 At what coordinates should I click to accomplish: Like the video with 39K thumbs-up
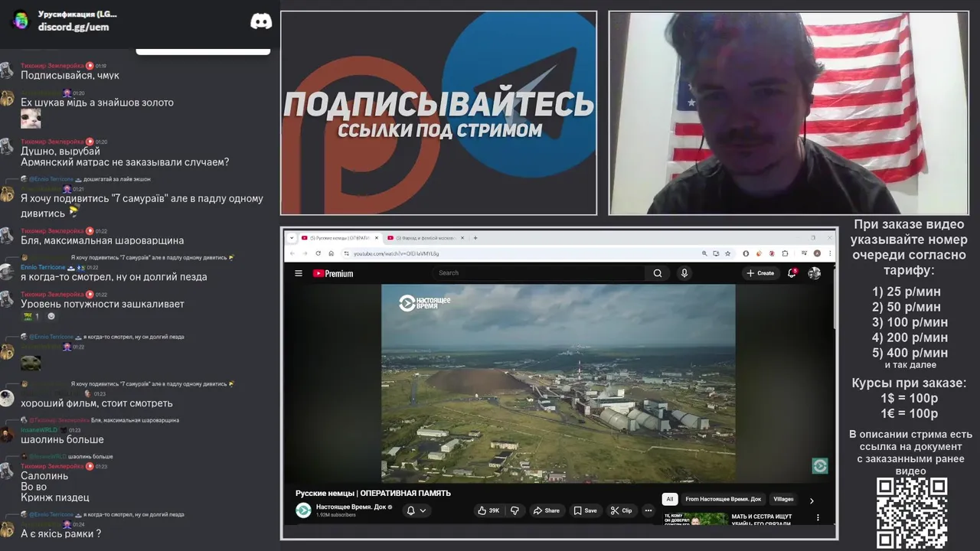[488, 510]
